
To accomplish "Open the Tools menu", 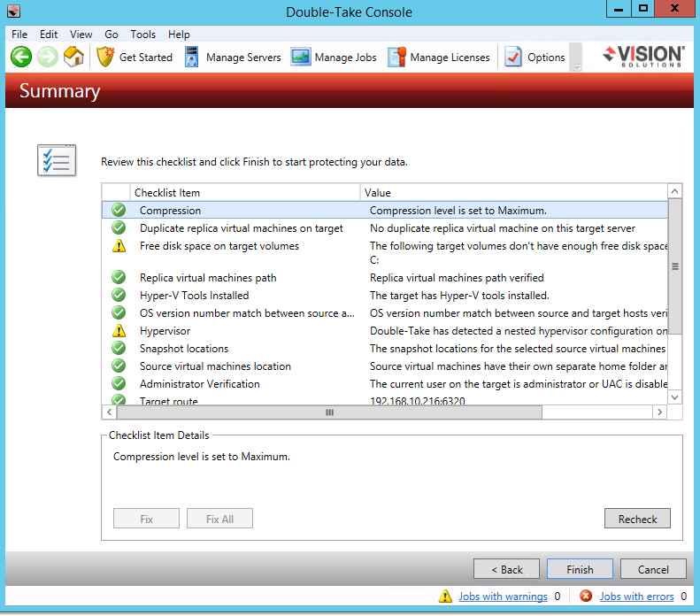I will click(x=142, y=35).
